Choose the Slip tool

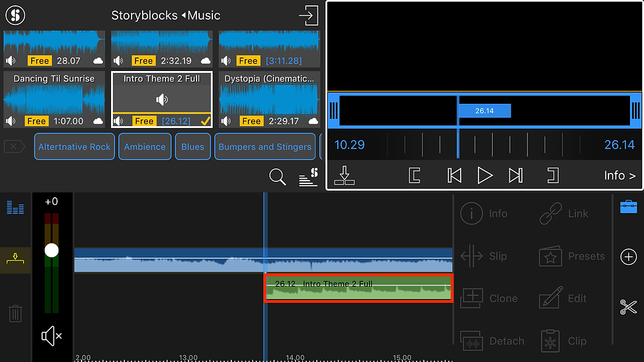coord(484,256)
